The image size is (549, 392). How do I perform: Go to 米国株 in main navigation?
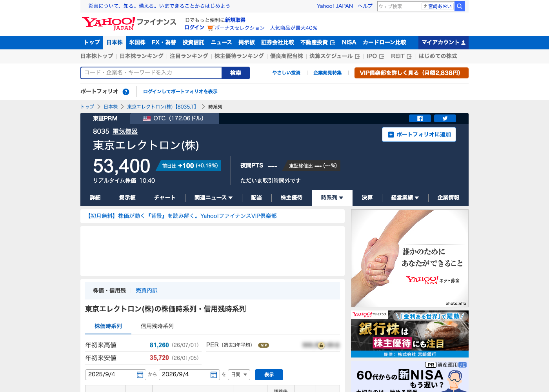pos(137,42)
